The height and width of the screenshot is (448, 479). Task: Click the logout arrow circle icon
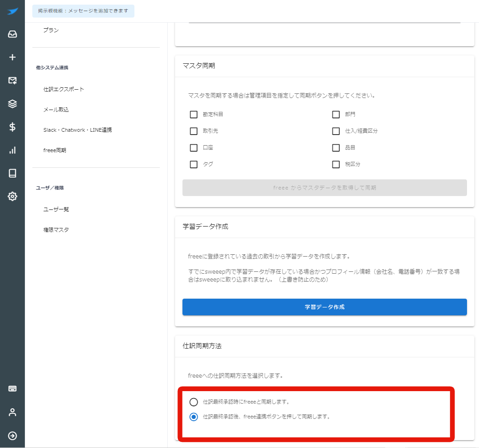(12, 436)
